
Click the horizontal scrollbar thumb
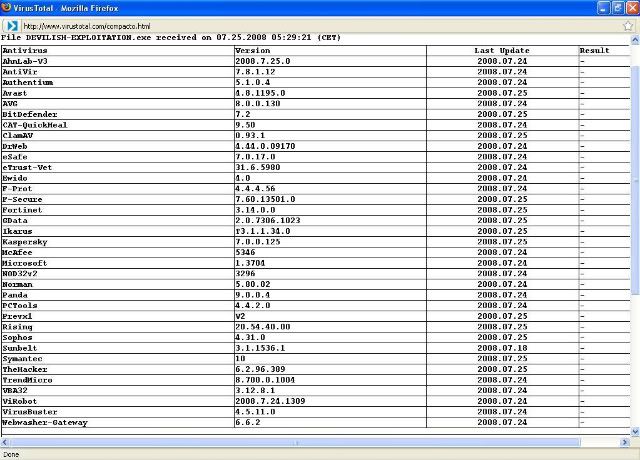pos(294,442)
